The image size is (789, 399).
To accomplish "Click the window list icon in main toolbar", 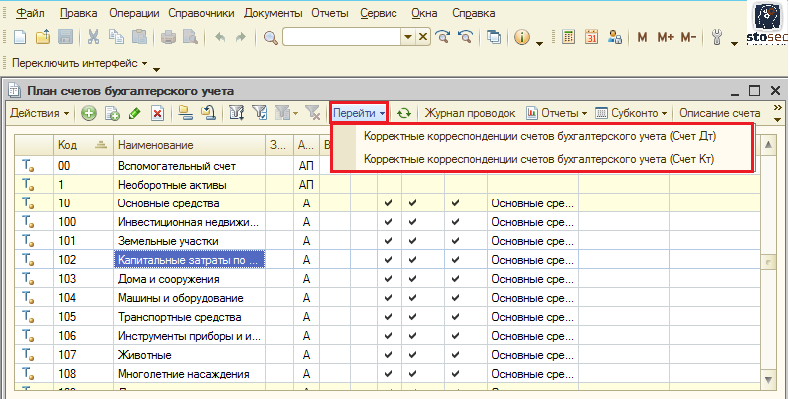I will [x=494, y=37].
